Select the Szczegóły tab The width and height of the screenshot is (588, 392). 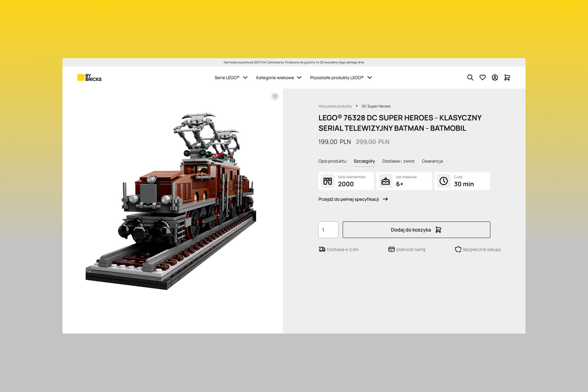click(x=364, y=161)
